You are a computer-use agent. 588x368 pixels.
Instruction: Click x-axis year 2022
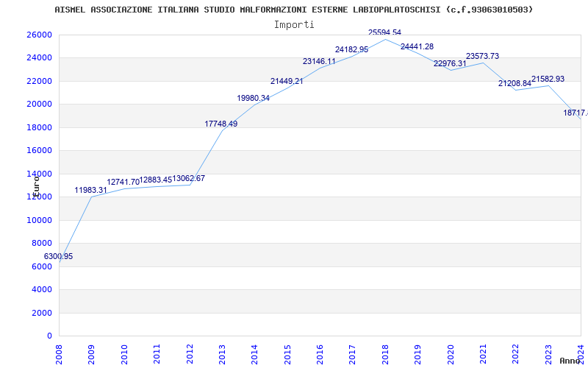(516, 354)
